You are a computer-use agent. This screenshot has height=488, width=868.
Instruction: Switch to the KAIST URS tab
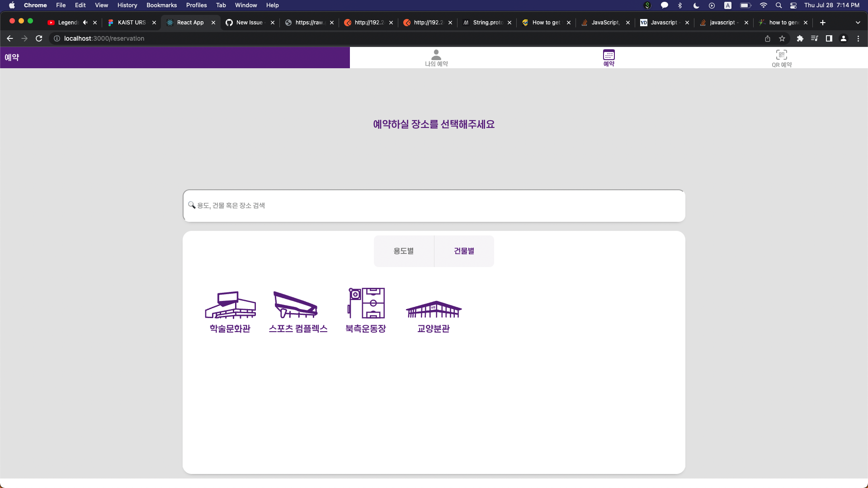[132, 23]
